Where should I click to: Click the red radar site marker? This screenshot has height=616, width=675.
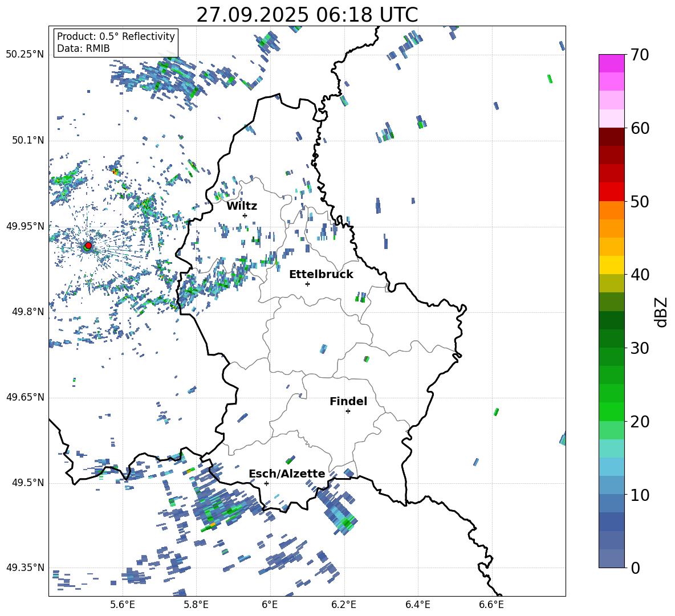88,246
